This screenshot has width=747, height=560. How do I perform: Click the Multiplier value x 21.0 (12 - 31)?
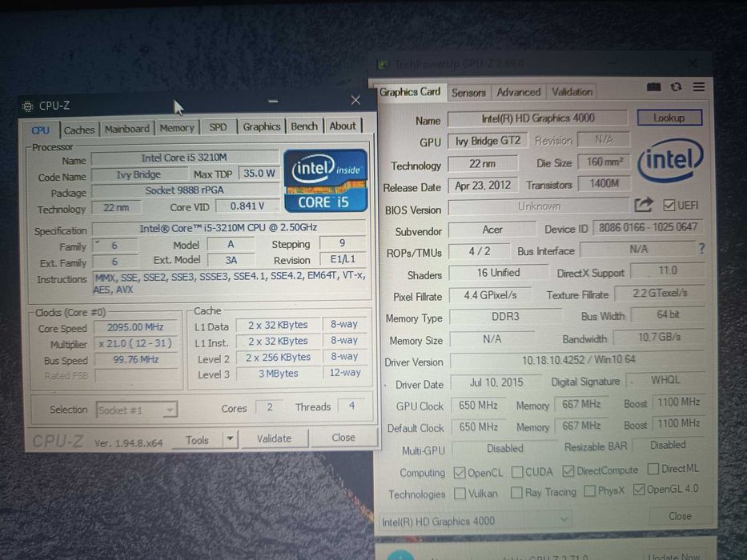click(x=135, y=343)
